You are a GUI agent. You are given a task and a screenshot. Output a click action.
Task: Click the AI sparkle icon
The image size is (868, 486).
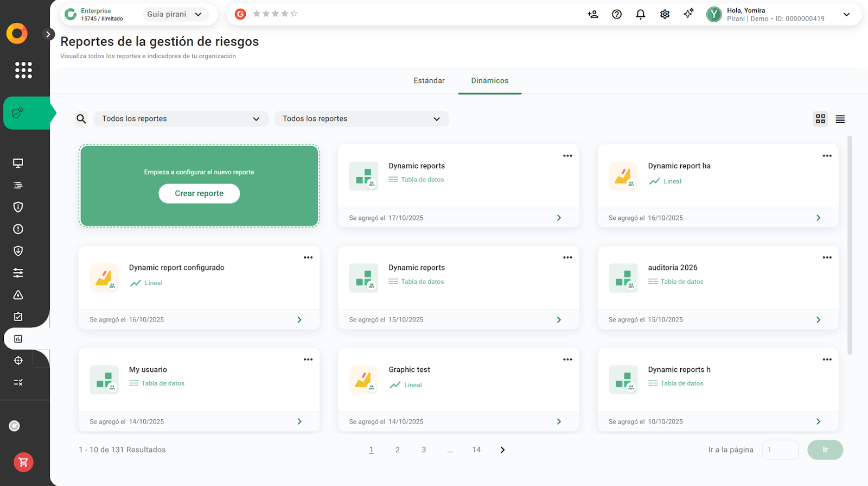(x=688, y=14)
